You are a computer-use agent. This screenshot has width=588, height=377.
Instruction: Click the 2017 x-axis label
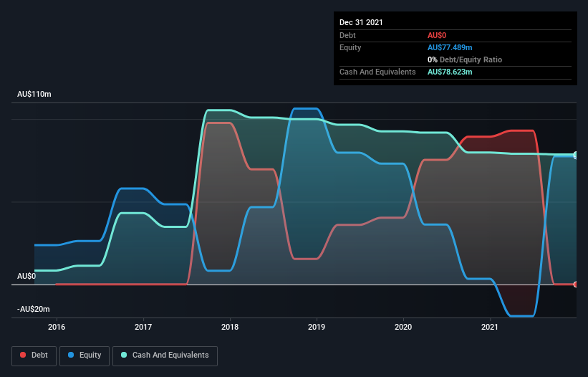point(143,327)
